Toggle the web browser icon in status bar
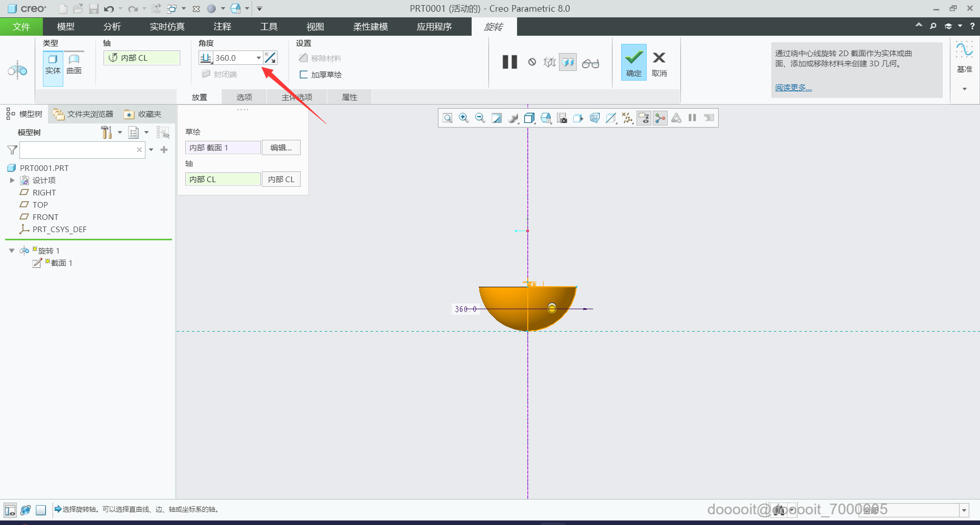The image size is (980, 525). click(26, 510)
